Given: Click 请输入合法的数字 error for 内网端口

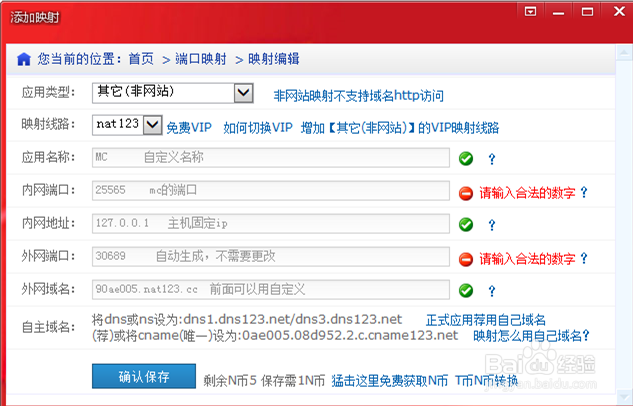Looking at the screenshot, I should coord(527,193).
